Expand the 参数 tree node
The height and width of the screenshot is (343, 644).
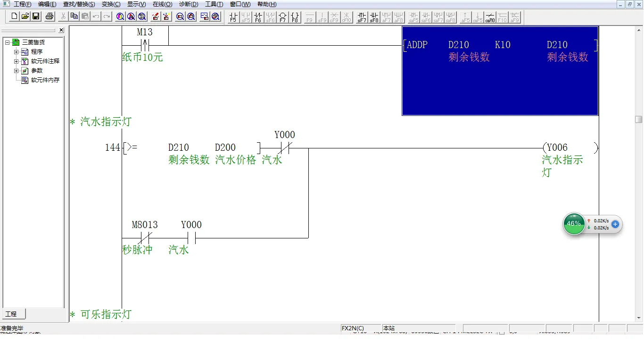[16, 71]
